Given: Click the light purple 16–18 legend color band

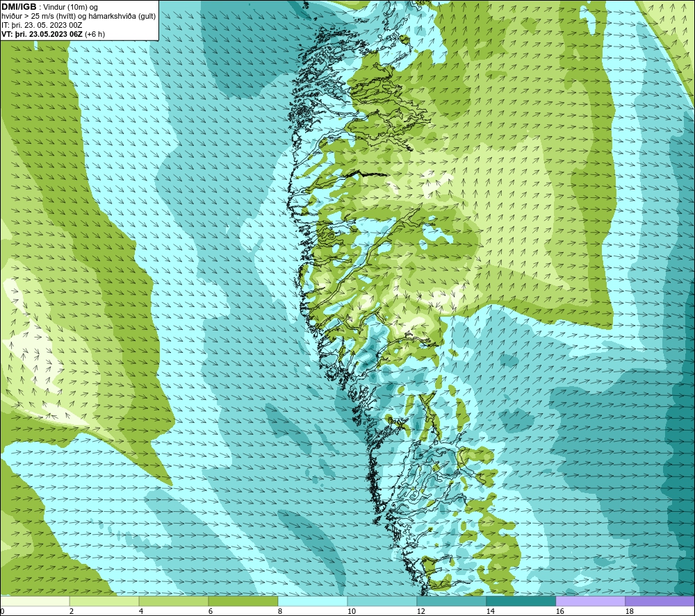Looking at the screenshot, I should pyautogui.click(x=590, y=601).
